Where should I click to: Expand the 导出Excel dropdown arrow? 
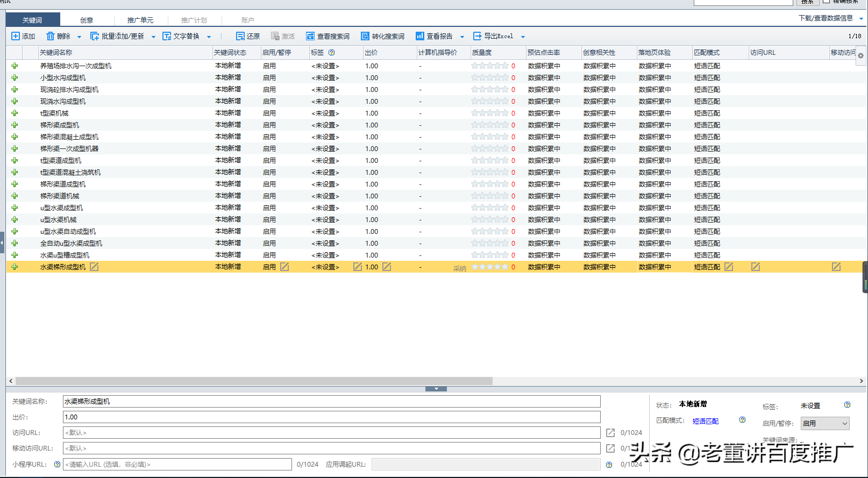523,37
